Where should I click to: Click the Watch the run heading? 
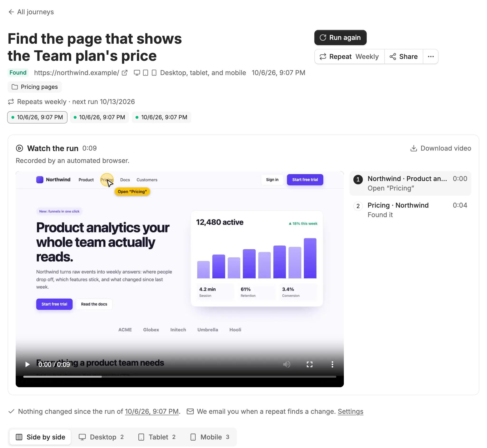pos(53,148)
